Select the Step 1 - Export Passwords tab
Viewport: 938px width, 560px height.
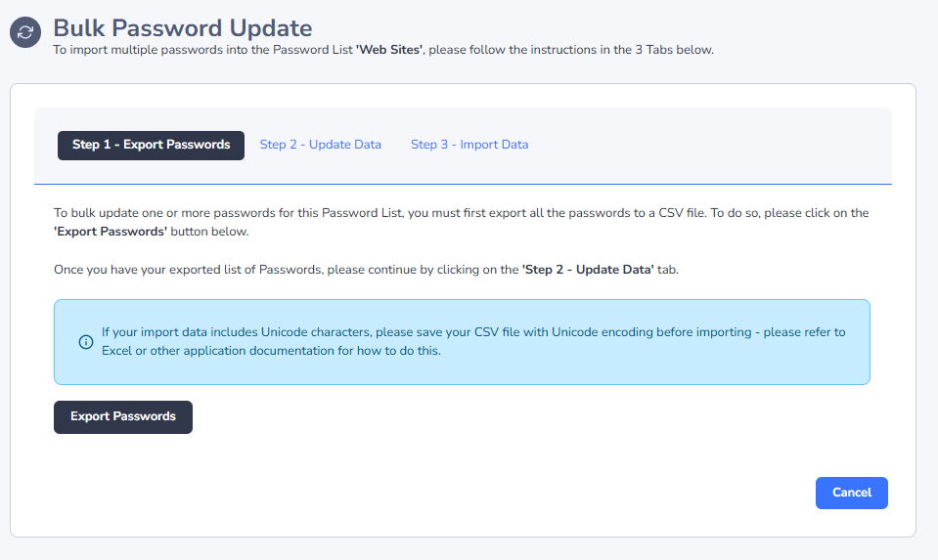151,145
